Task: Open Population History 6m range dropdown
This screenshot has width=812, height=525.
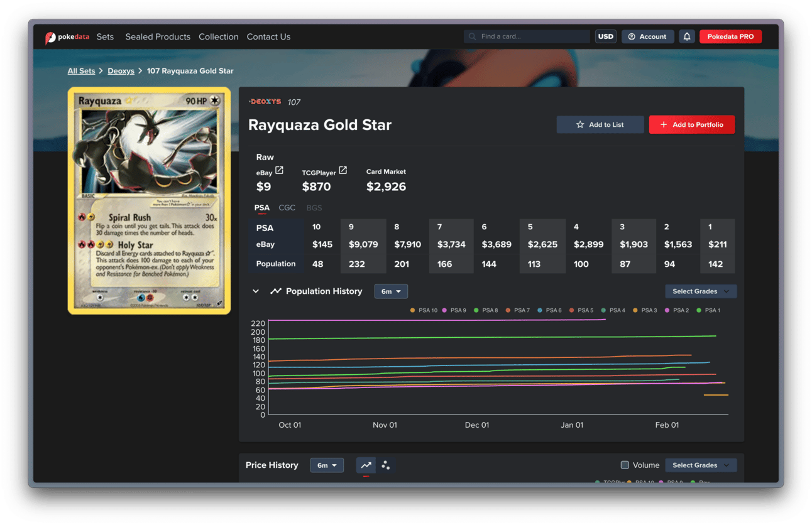Action: pos(391,291)
